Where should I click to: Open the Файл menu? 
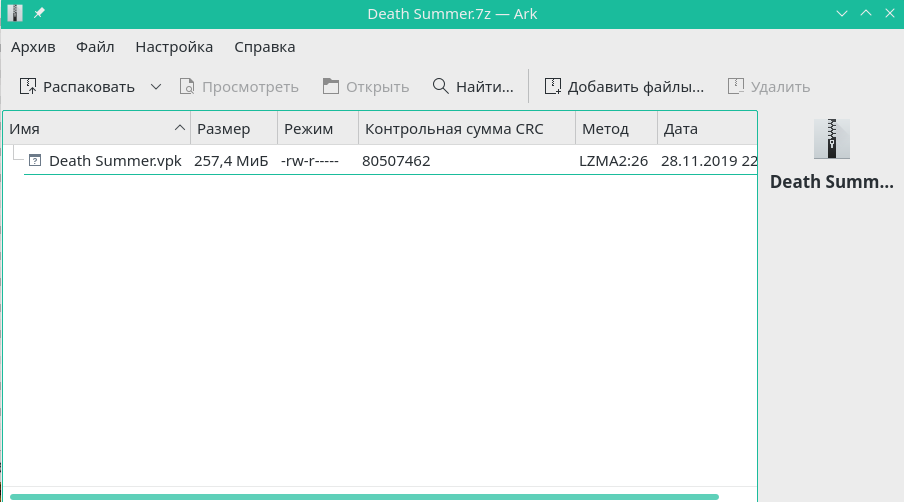[95, 47]
